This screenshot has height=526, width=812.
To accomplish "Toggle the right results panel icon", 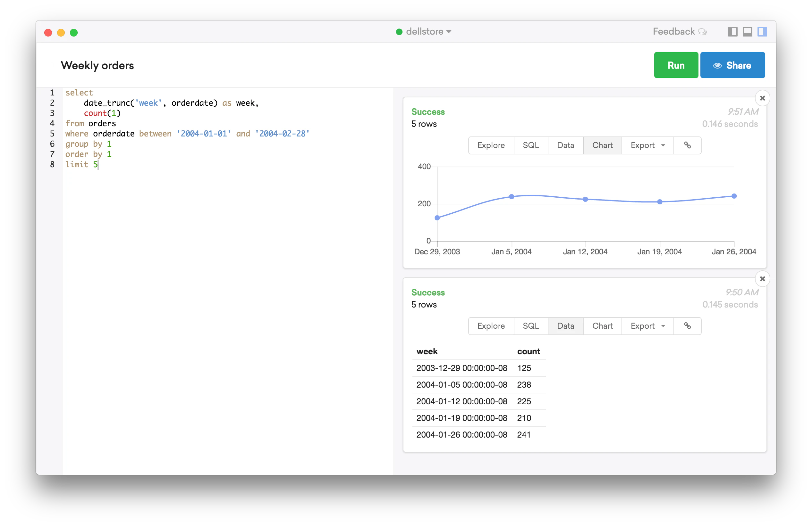I will [x=762, y=32].
